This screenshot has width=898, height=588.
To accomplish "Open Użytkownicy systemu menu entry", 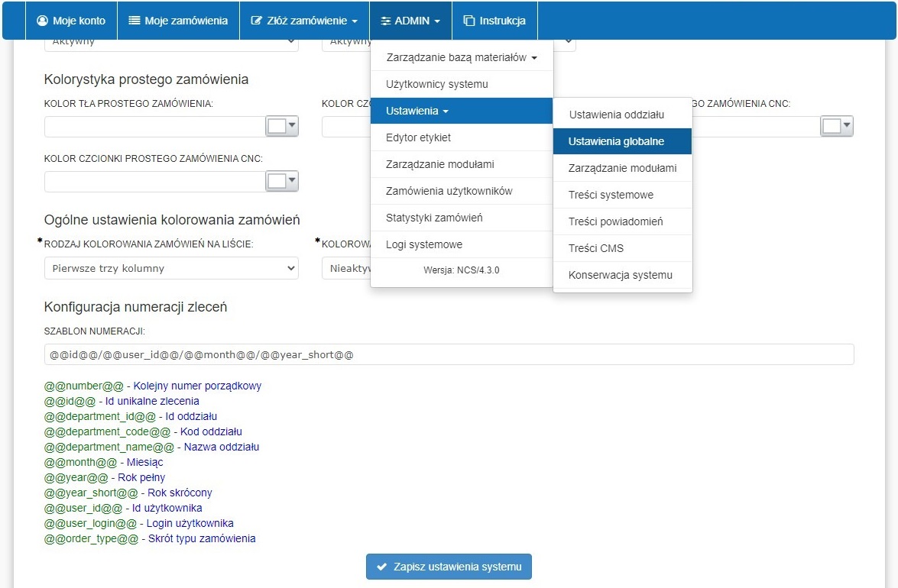I will click(x=437, y=84).
